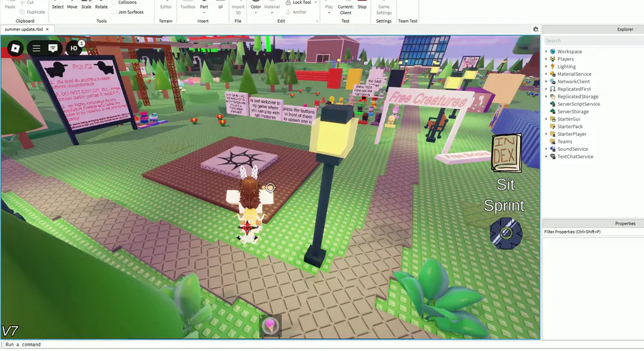
Task: Expand the Players node
Action: [546, 59]
